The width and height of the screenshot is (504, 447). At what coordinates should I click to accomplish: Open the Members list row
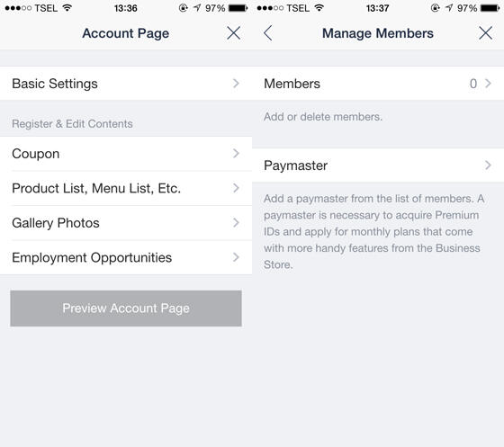pyautogui.click(x=378, y=84)
